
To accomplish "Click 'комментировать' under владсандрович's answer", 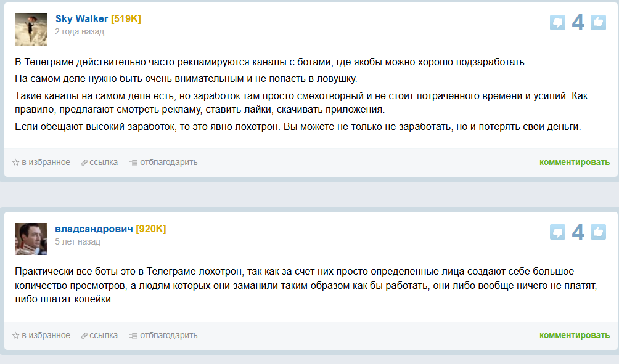I will 575,336.
